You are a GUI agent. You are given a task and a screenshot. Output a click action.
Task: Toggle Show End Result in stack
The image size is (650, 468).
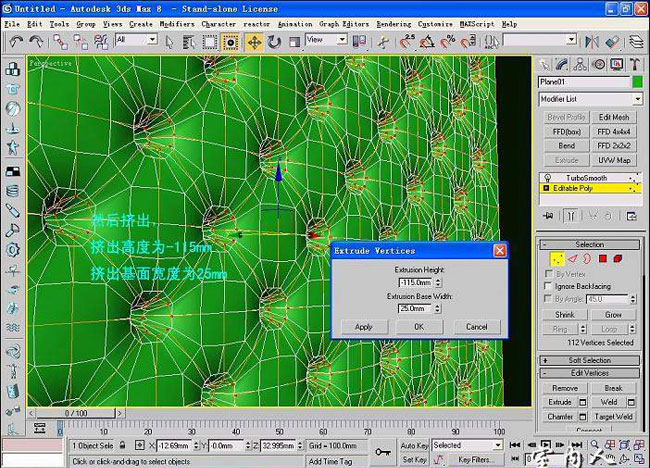pos(571,216)
